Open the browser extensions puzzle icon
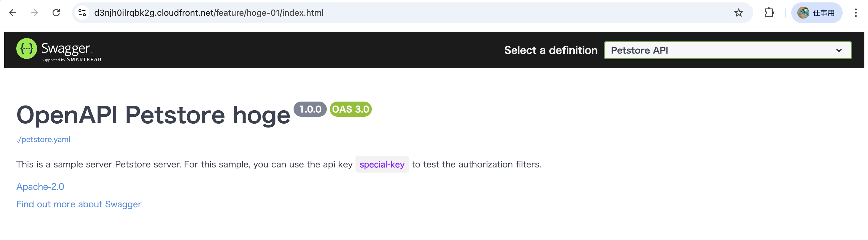This screenshot has height=240, width=868. (x=769, y=13)
